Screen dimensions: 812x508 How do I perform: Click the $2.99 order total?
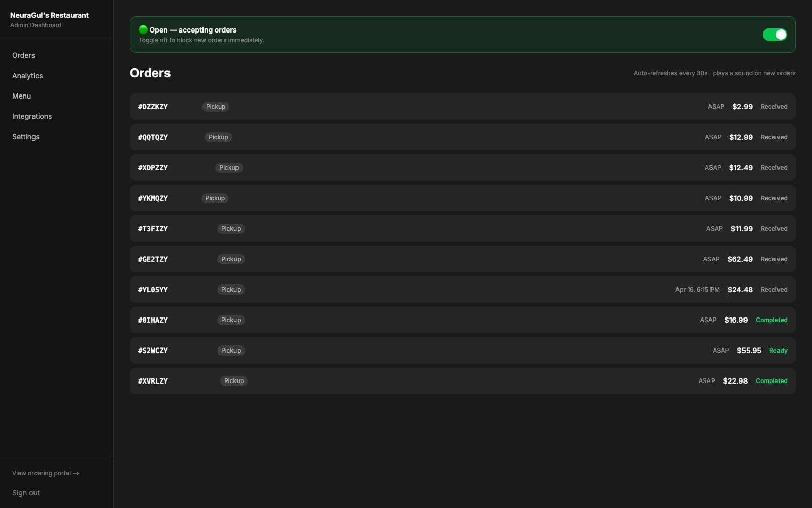(x=742, y=107)
